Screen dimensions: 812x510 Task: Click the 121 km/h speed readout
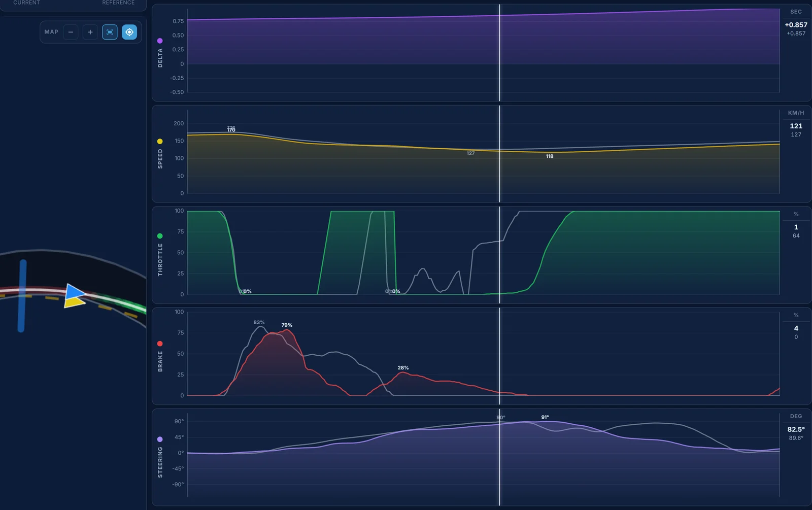click(x=796, y=126)
